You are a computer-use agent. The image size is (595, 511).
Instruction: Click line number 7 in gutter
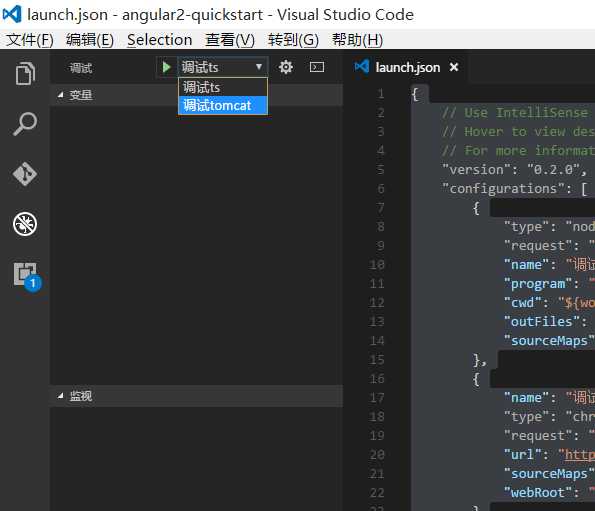coord(381,208)
